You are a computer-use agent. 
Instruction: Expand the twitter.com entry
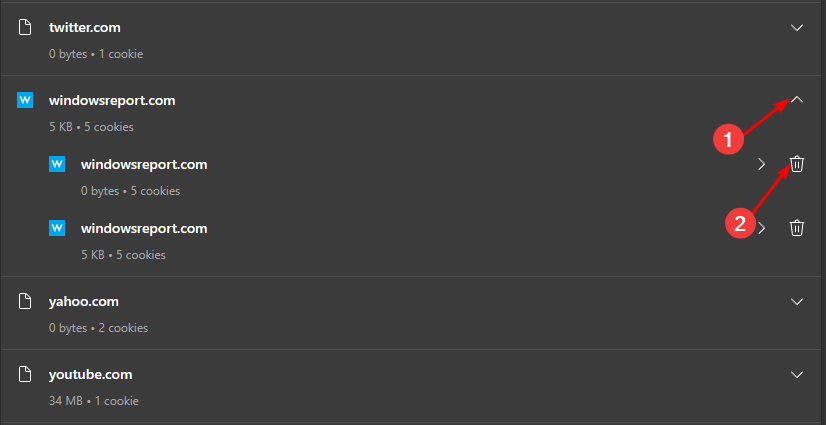[x=797, y=27]
